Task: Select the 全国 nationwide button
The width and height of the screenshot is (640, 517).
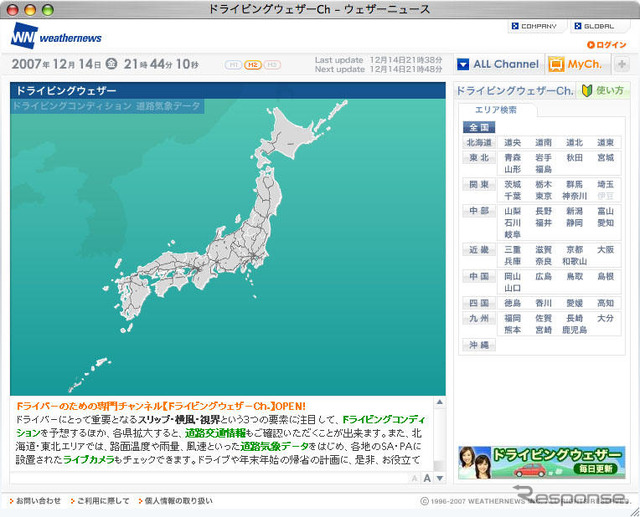Action: (479, 127)
